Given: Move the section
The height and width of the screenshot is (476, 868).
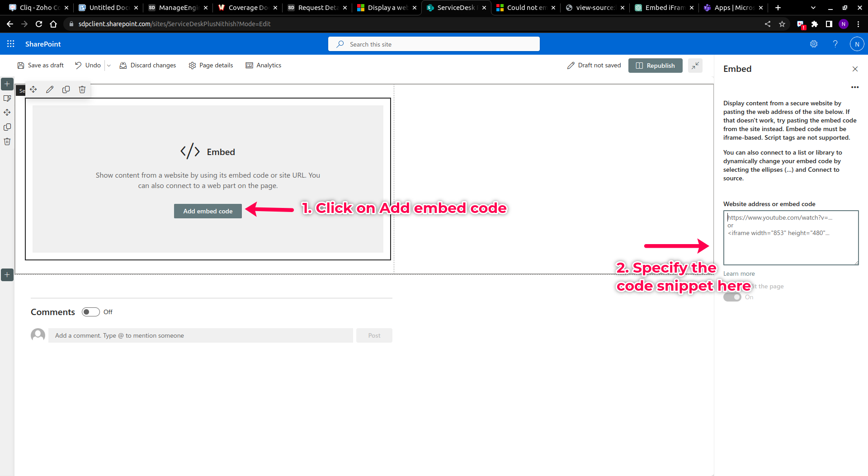Looking at the screenshot, I should (7, 113).
